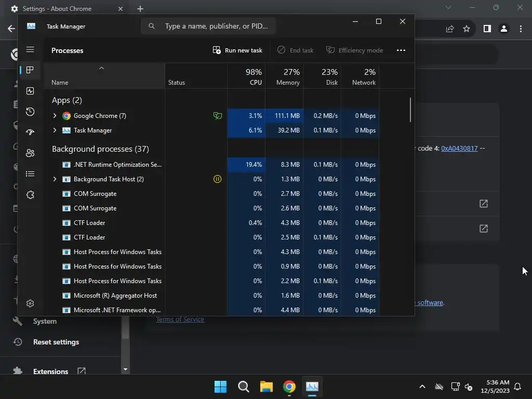Click Task Manager icon in taskbar
Image resolution: width=532 pixels, height=399 pixels.
pos(312,387)
